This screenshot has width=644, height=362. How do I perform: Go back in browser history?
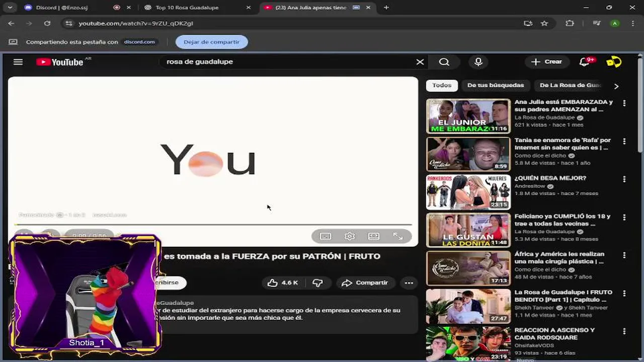tap(12, 23)
